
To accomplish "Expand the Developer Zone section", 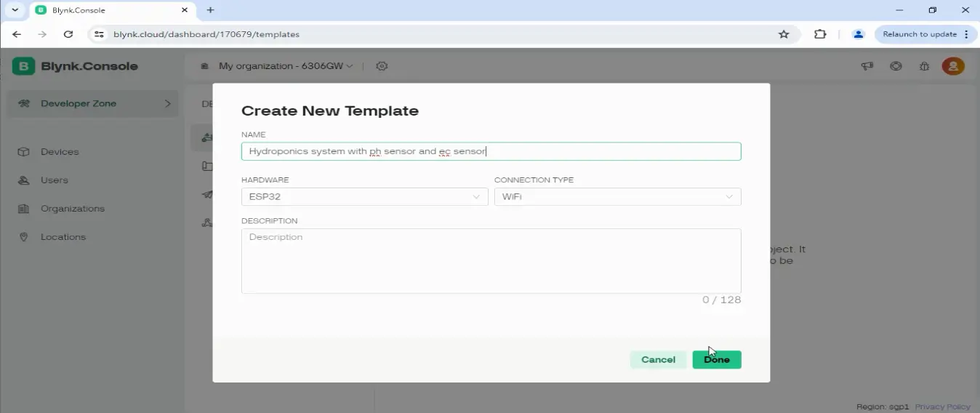I will tap(92, 103).
